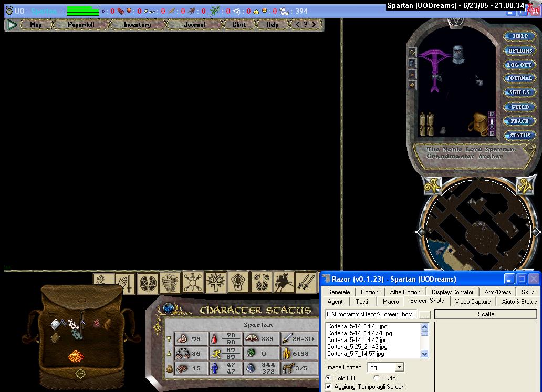Click the Scatta button
This screenshot has height=392, width=542.
pos(486,314)
